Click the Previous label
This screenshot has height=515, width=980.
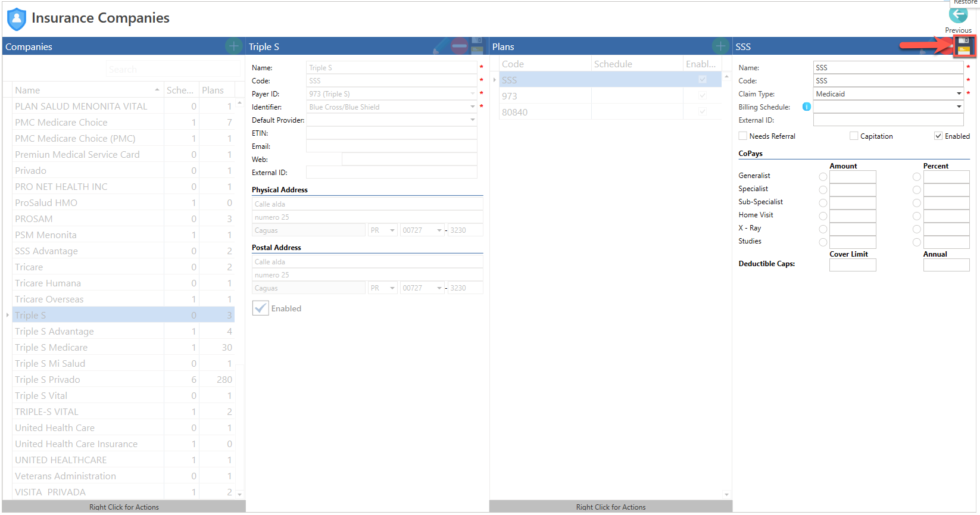[x=958, y=30]
